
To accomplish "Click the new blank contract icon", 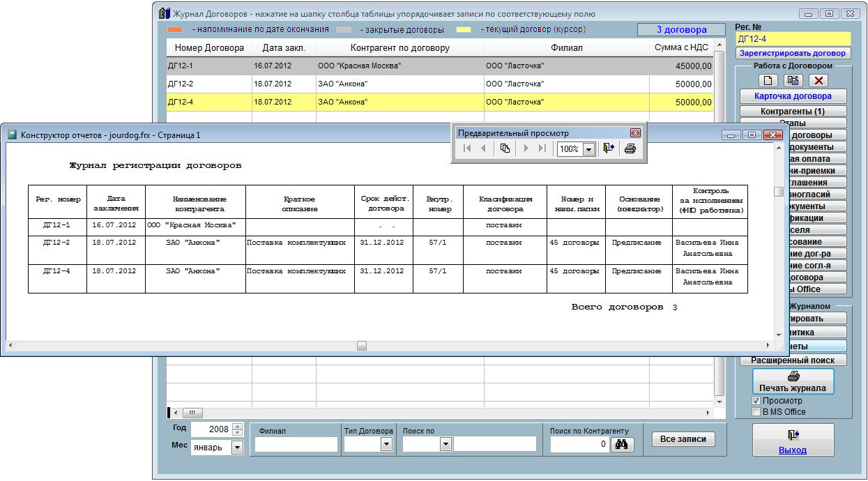I will click(768, 80).
